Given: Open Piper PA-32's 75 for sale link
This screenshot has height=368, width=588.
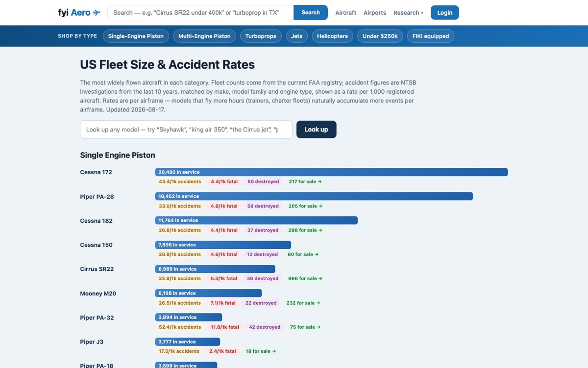Looking at the screenshot, I should 306,327.
